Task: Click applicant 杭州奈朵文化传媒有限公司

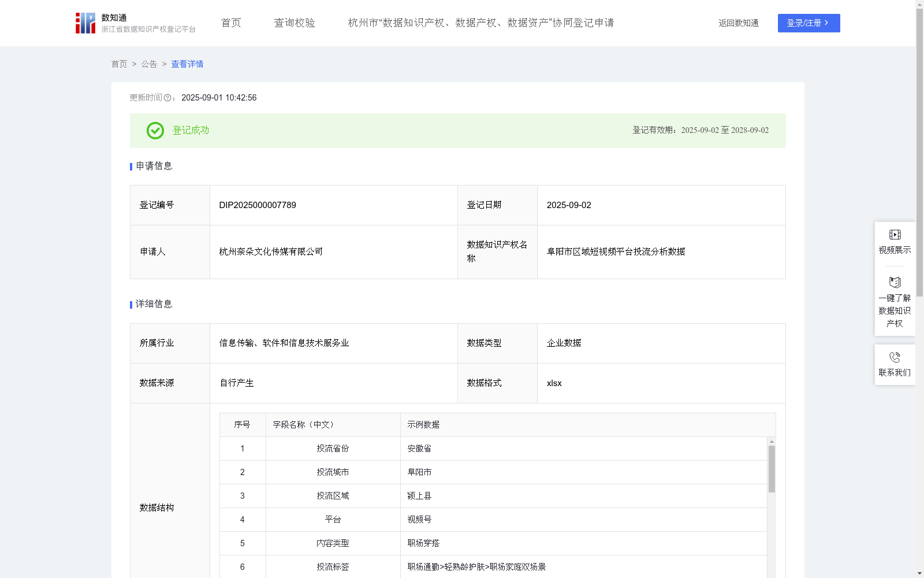Action: (271, 252)
